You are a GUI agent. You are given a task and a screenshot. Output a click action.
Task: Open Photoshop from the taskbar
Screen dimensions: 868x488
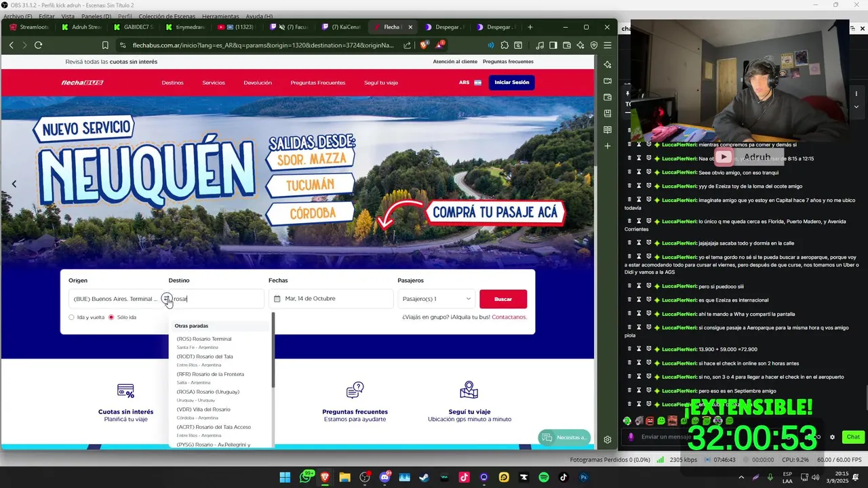[x=583, y=477]
